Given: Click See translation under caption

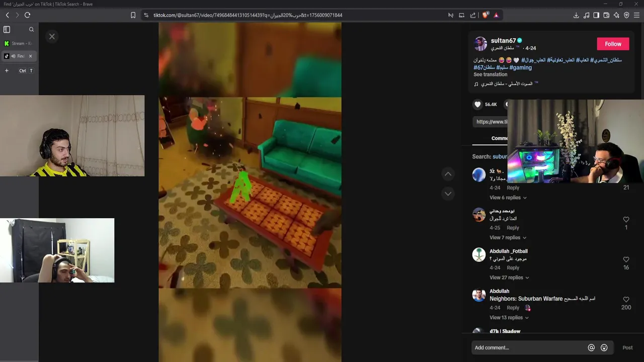Looking at the screenshot, I should pos(490,74).
